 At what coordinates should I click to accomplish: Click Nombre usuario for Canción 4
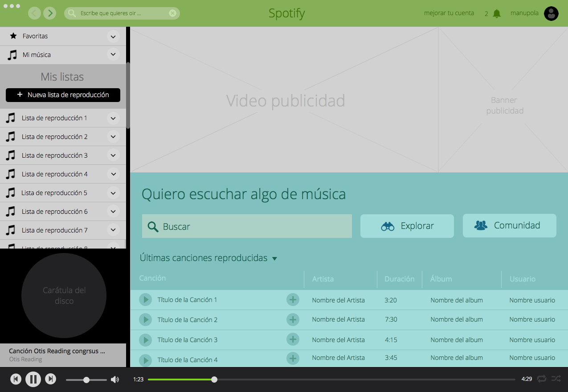pyautogui.click(x=532, y=358)
